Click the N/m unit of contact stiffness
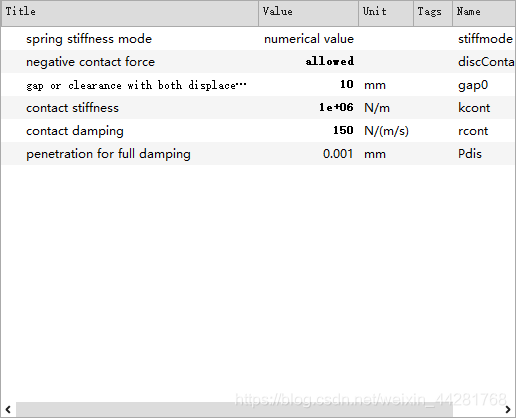516x418 pixels. (377, 108)
